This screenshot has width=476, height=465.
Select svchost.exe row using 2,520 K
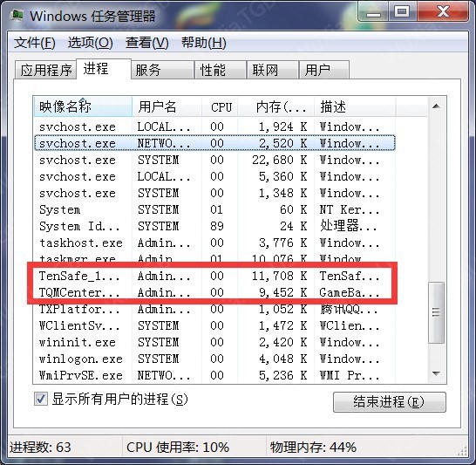214,143
